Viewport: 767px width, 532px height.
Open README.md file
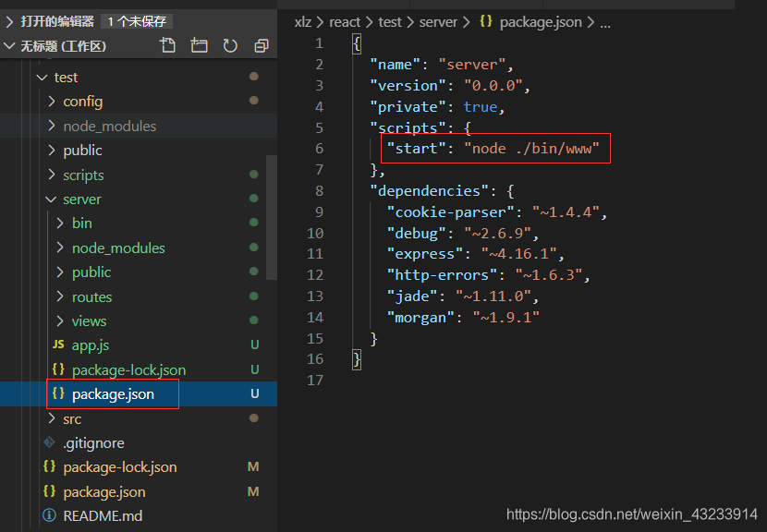click(x=103, y=516)
